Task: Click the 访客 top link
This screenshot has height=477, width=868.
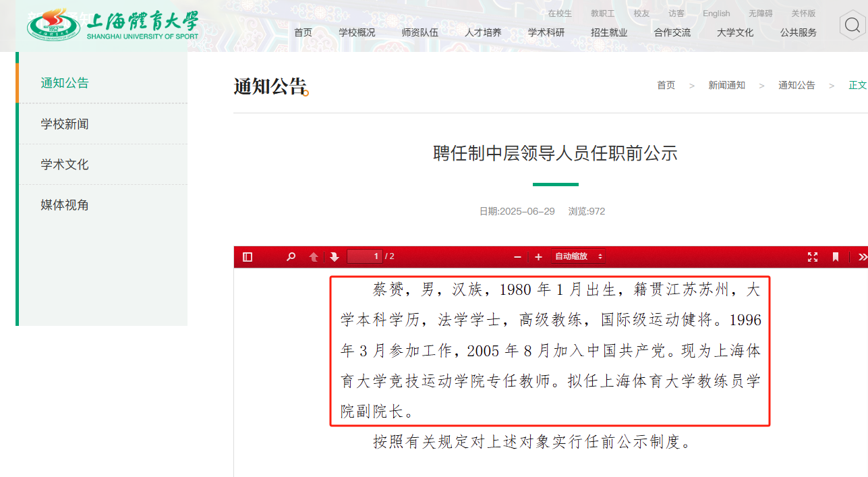Action: tap(676, 13)
